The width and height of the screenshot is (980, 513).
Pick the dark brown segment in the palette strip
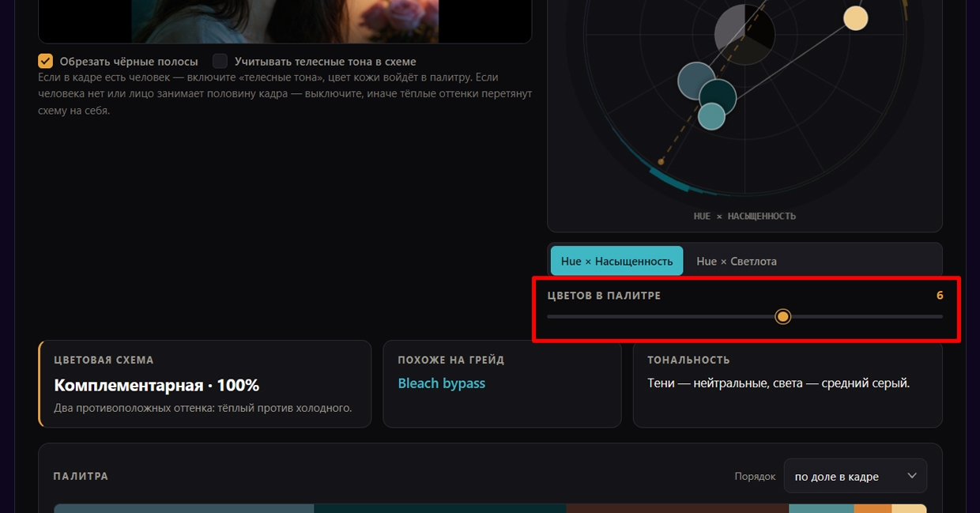pos(677,508)
